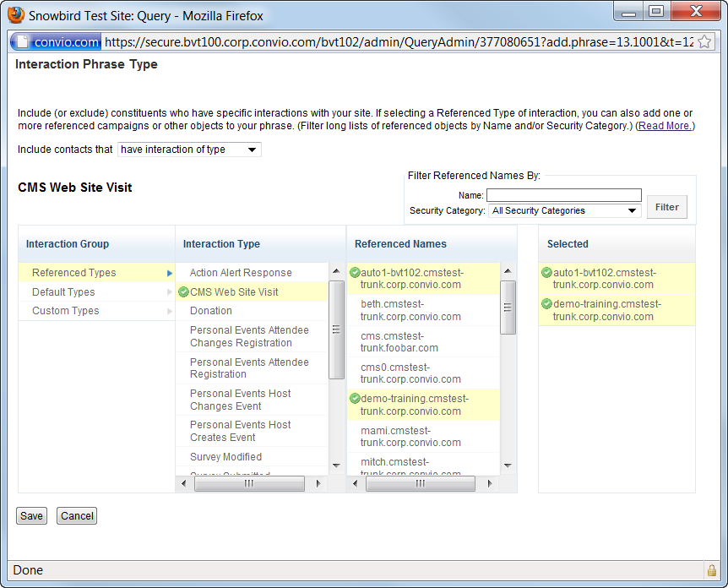Click the padlock icon in status bar
The width and height of the screenshot is (728, 588).
[x=711, y=570]
